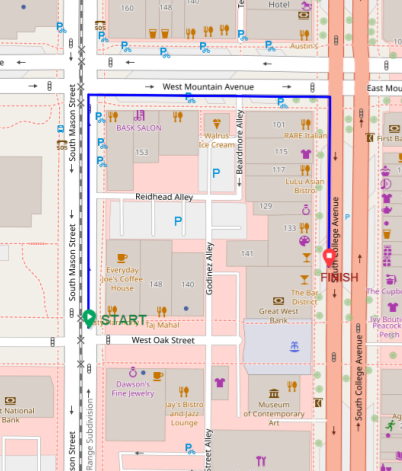Click the parking P icon near Beardmore Alley
The height and width of the screenshot is (471, 402).
[216, 173]
